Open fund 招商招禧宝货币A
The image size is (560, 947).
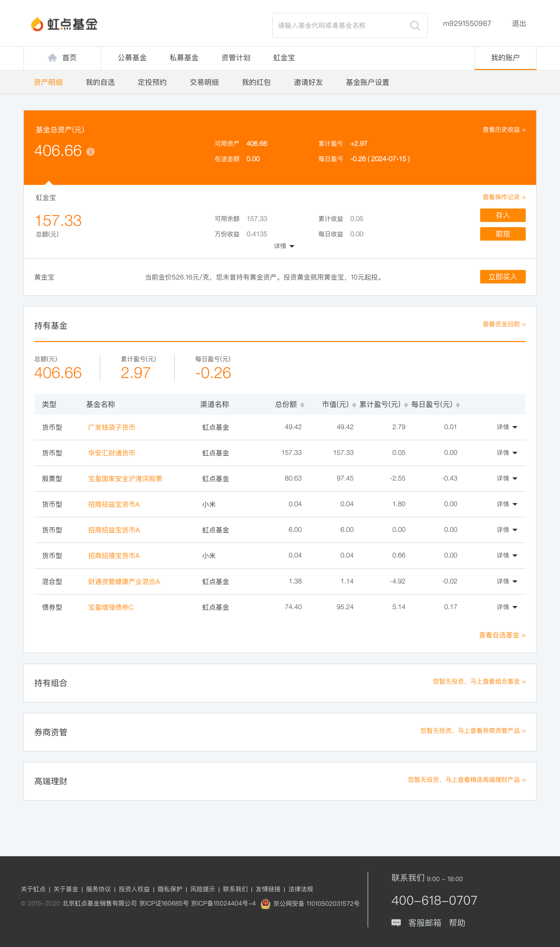pos(114,556)
